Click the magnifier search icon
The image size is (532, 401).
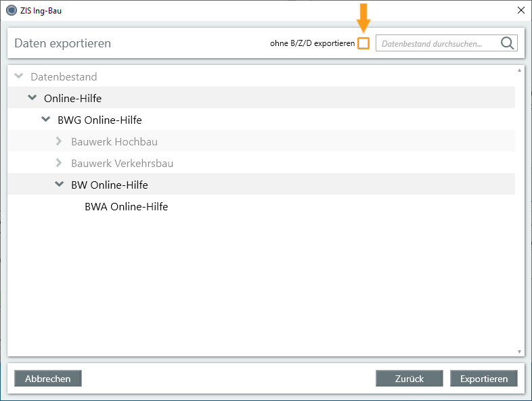(508, 43)
